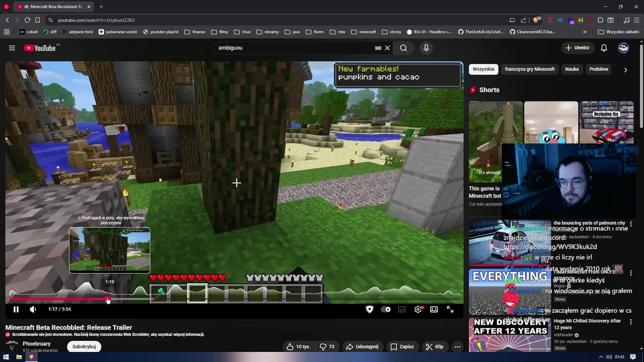Open the 'youtube playlist' bookmark
Screen dimensions: 644x362
(160, 32)
